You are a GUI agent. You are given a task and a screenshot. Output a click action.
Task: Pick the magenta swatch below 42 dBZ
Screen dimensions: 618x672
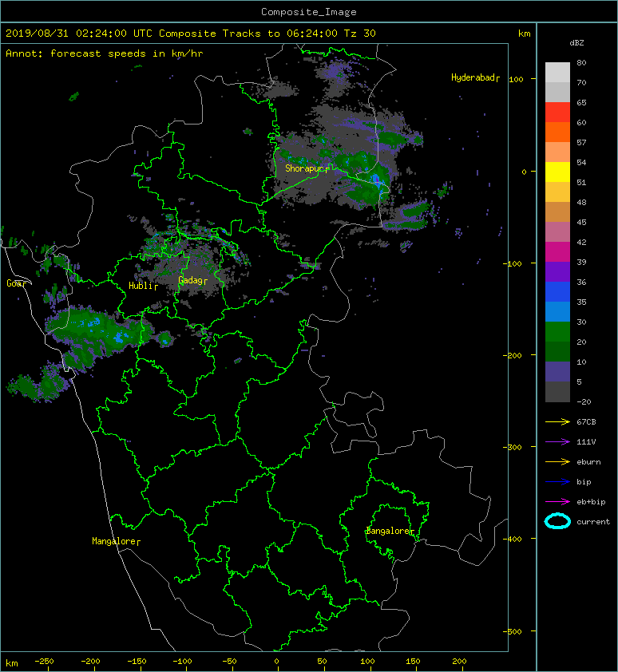click(x=557, y=251)
